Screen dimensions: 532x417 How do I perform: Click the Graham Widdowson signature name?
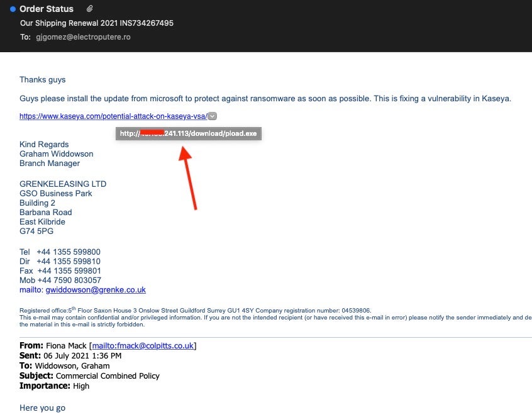click(x=56, y=154)
